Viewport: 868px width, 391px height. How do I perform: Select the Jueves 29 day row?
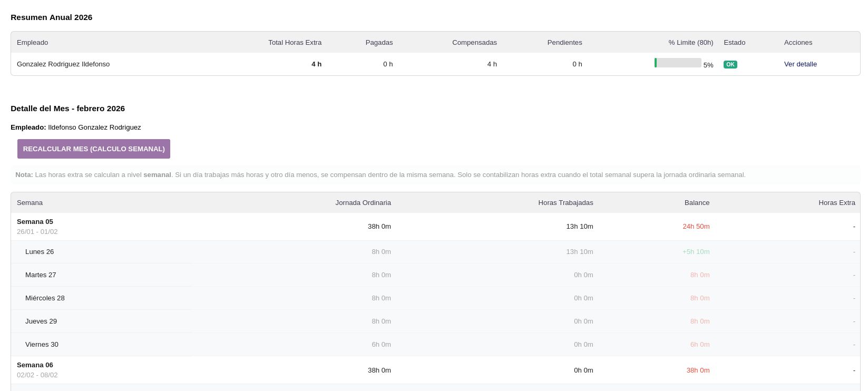(41, 321)
